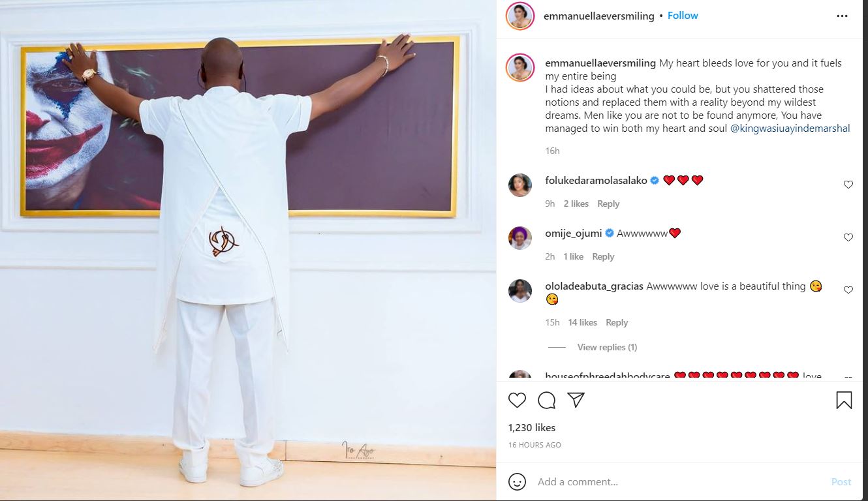Open the emoji picker smiley icon

click(x=517, y=481)
